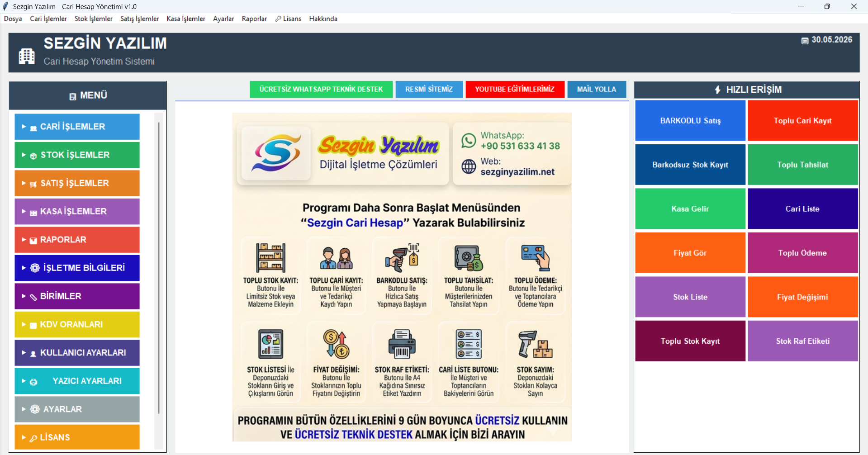Expand BİRİMLER with its arrow
Viewport: 868px width, 455px height.
pos(24,296)
